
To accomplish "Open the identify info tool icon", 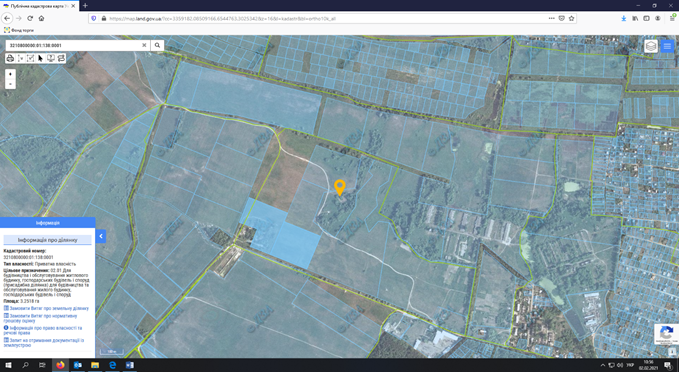I will [51, 58].
